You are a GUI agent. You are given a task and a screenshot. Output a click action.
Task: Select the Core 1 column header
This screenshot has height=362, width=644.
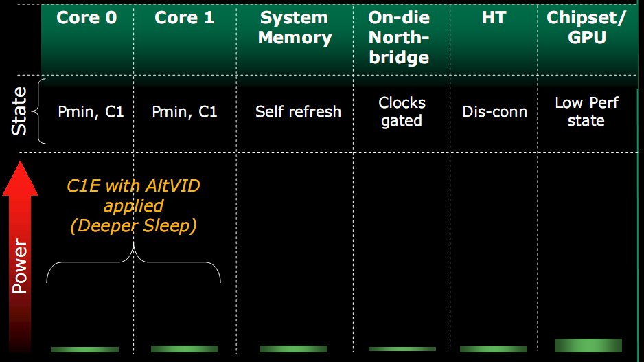coord(185,18)
